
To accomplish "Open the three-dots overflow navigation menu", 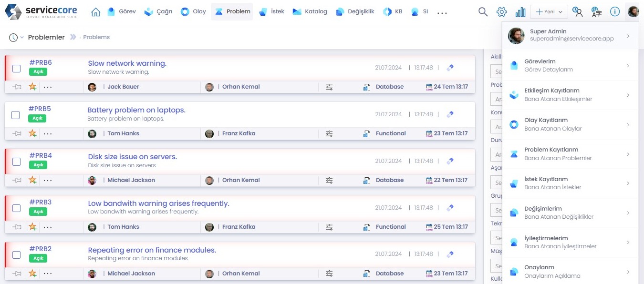I will (442, 12).
